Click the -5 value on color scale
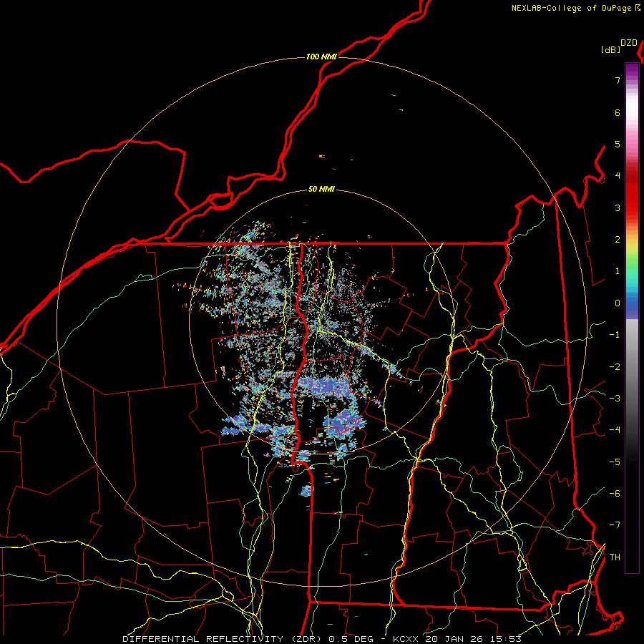Screen dimensions: 644x644 point(615,462)
